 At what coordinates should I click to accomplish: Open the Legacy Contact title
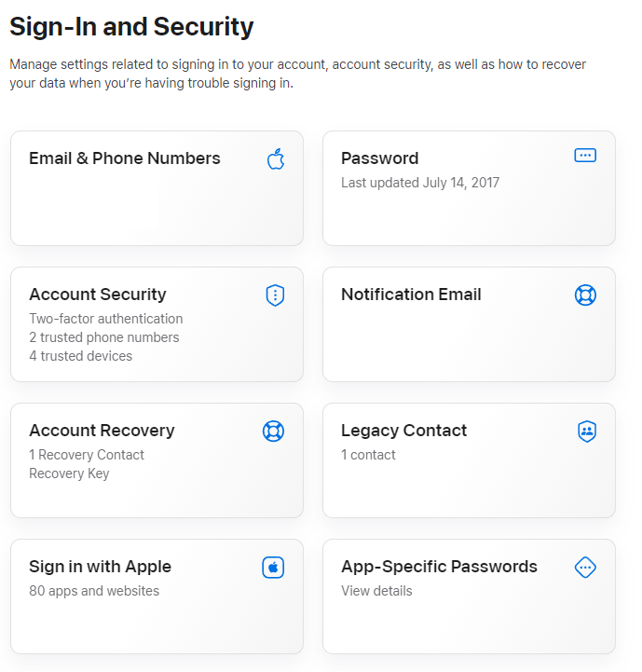click(x=403, y=431)
